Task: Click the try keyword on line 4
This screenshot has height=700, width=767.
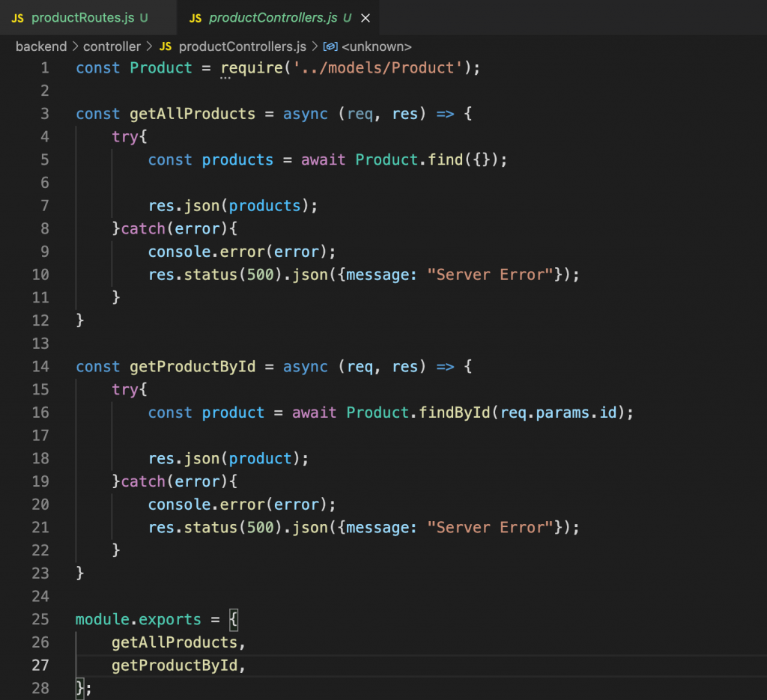Action: (x=125, y=137)
